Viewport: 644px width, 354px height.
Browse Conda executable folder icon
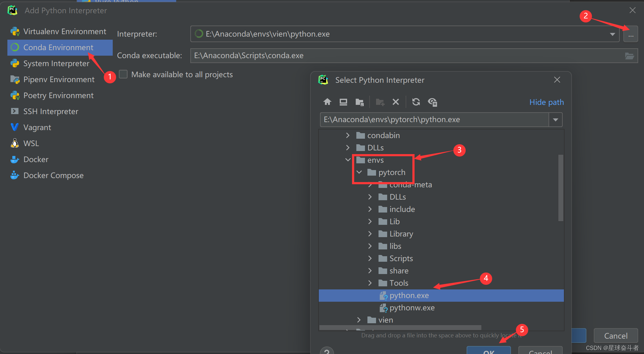click(x=629, y=56)
